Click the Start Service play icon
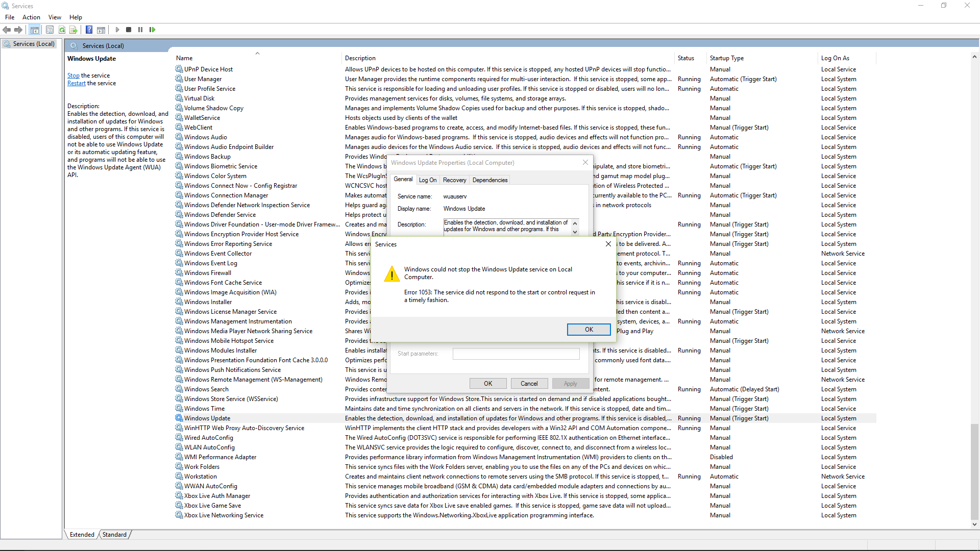 (117, 30)
